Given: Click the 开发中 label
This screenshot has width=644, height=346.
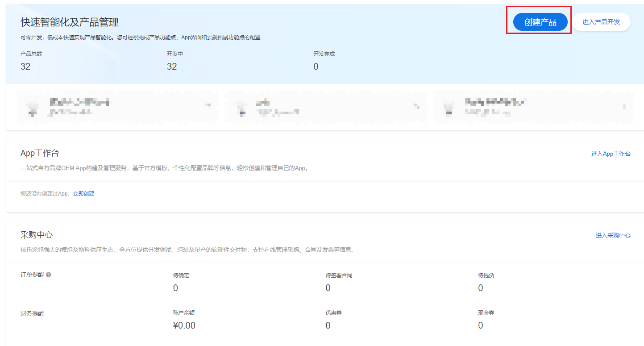Looking at the screenshot, I should [175, 54].
